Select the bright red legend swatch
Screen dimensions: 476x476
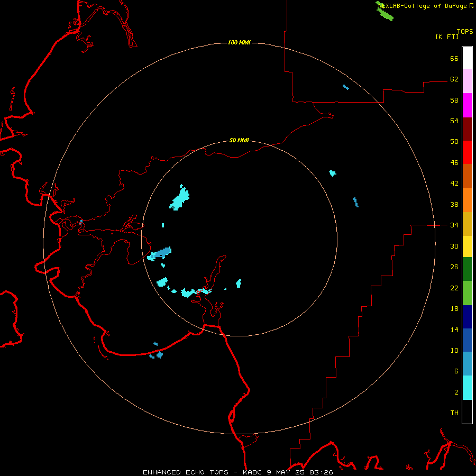(467, 152)
